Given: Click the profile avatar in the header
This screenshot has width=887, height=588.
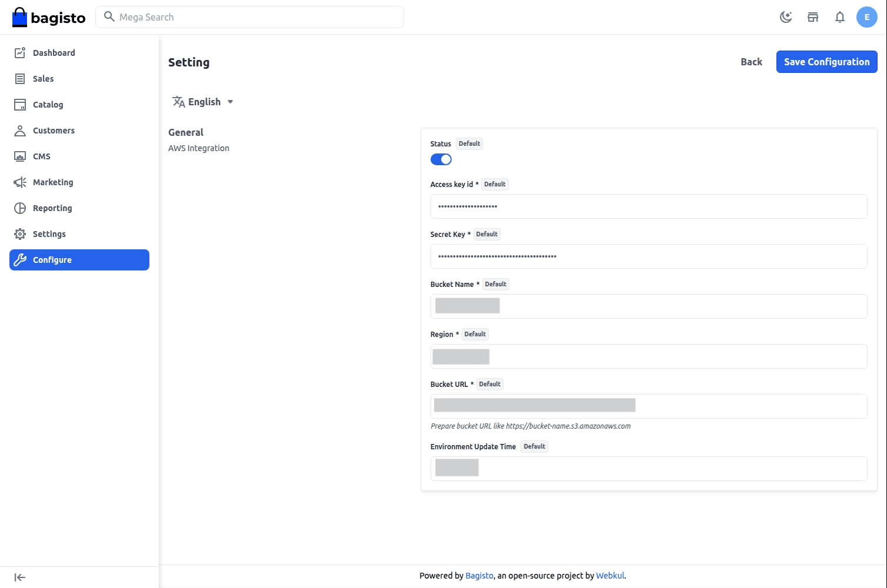Looking at the screenshot, I should pyautogui.click(x=866, y=17).
